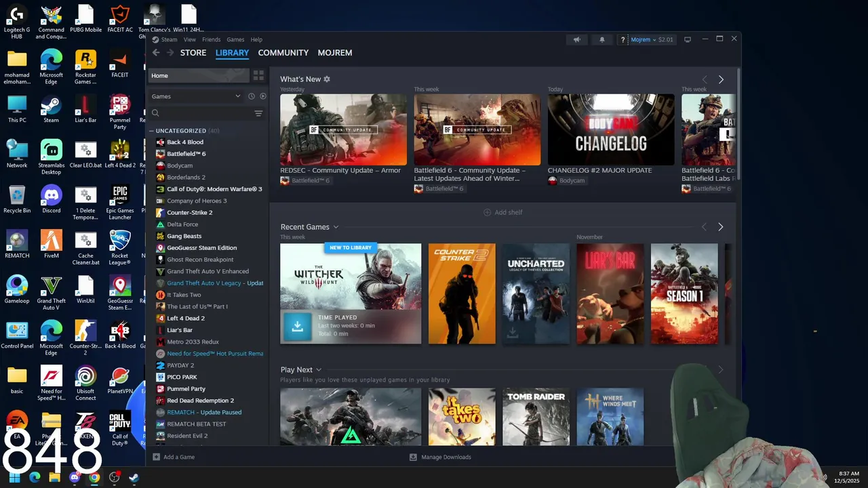Open the Games menu
Viewport: 868px width, 488px height.
click(x=235, y=40)
